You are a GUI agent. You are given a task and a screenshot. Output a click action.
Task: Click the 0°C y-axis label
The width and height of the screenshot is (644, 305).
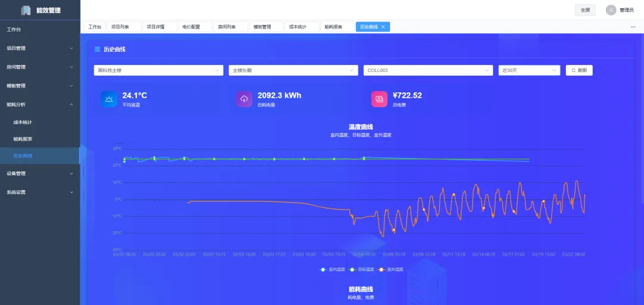[118, 199]
